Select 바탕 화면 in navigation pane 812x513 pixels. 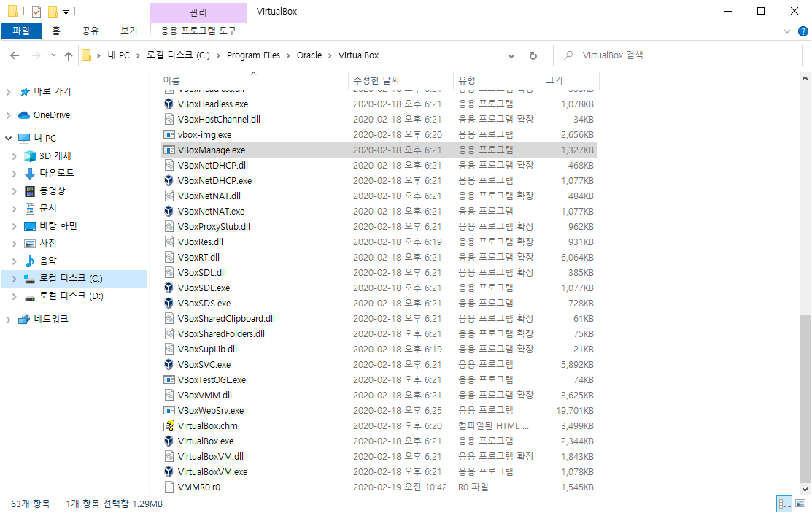point(58,226)
